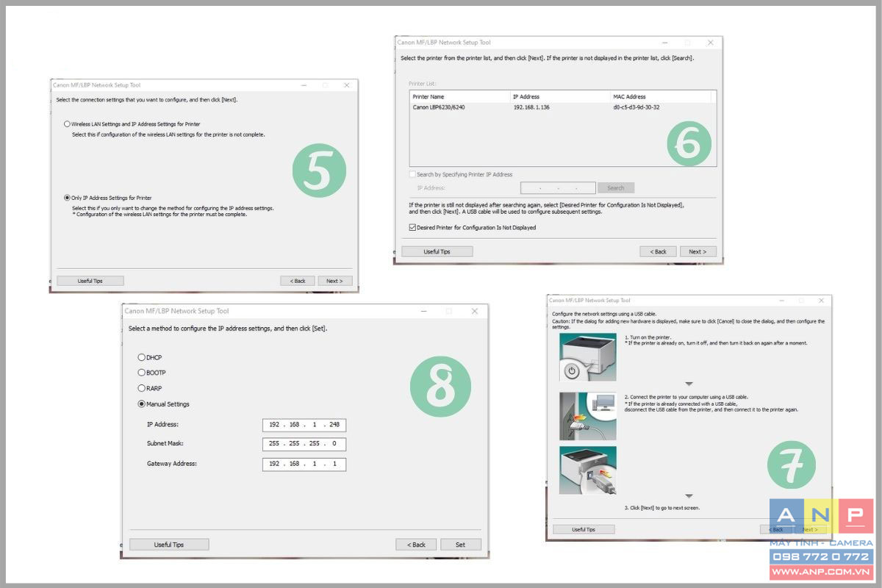This screenshot has width=882, height=588.
Task: Select the DHCP radio button
Action: [142, 357]
